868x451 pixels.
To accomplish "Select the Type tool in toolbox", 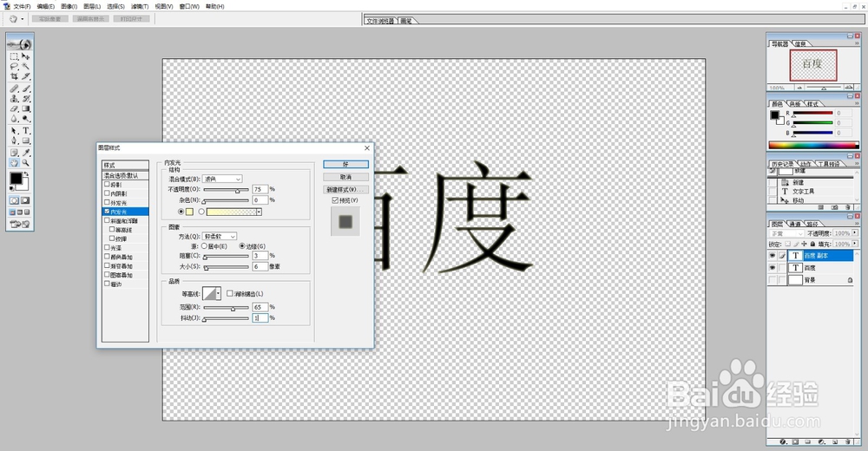I will coord(25,131).
